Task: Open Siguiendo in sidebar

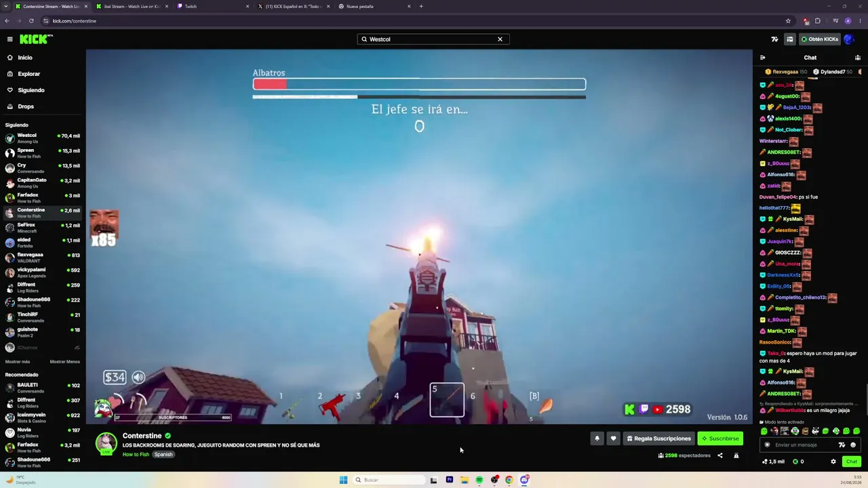Action: tap(42, 90)
